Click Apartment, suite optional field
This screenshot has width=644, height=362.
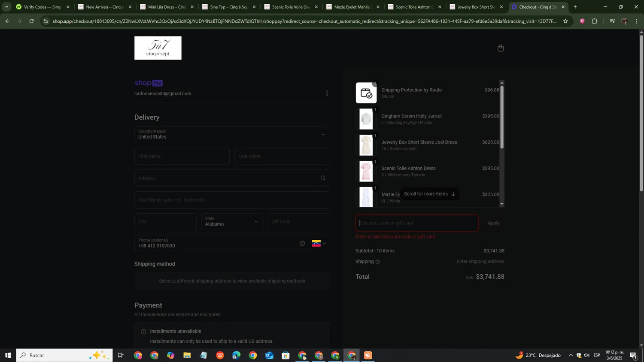click(x=232, y=200)
